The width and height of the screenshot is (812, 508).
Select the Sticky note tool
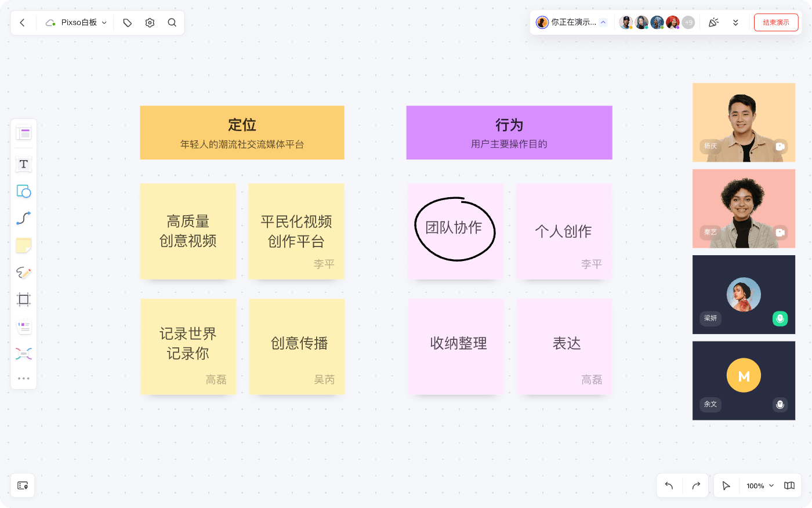pyautogui.click(x=23, y=245)
